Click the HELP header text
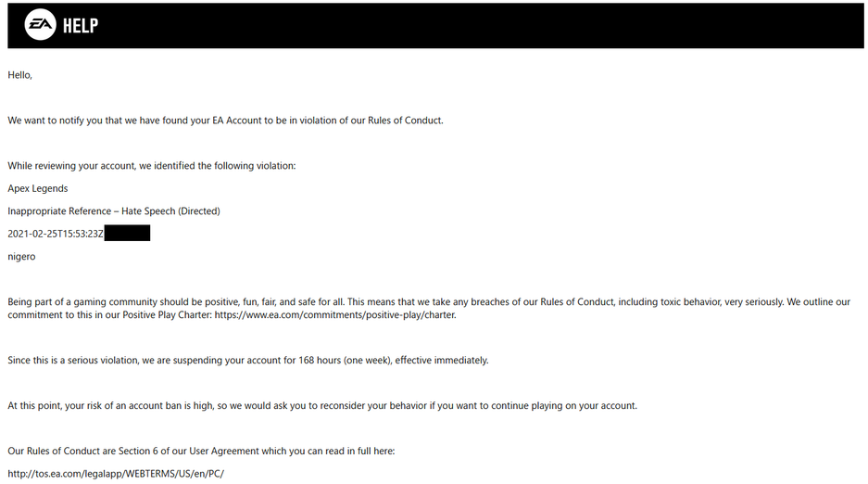 click(80, 26)
